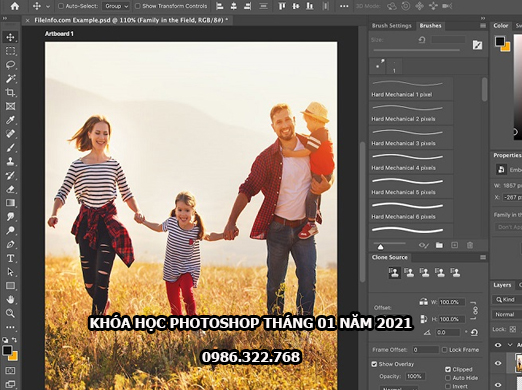Enable the Auto-Select checkbox
The width and height of the screenshot is (522, 390).
[x=61, y=6]
